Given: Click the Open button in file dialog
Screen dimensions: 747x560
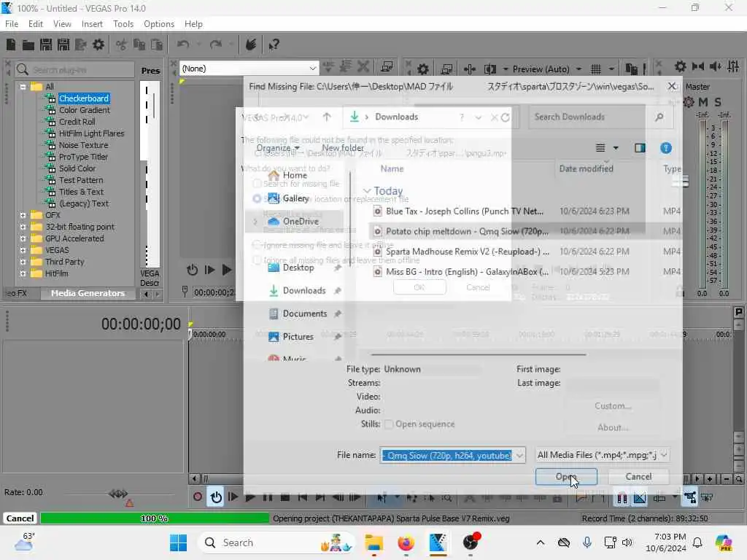Looking at the screenshot, I should tap(566, 477).
